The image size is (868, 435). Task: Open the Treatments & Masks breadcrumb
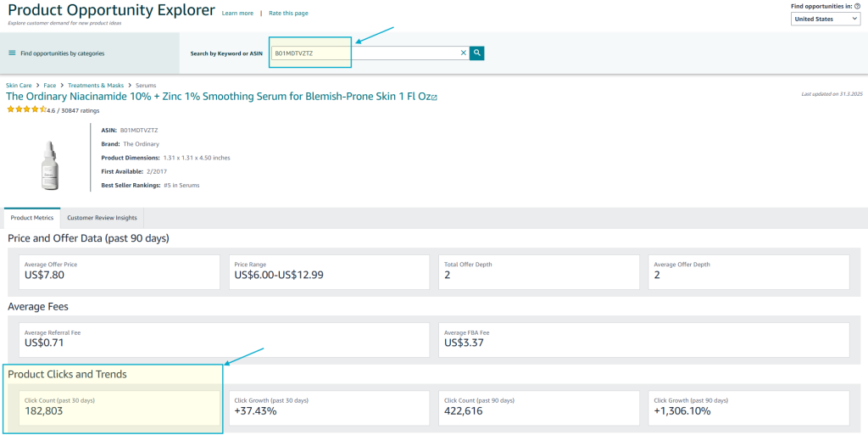(96, 86)
